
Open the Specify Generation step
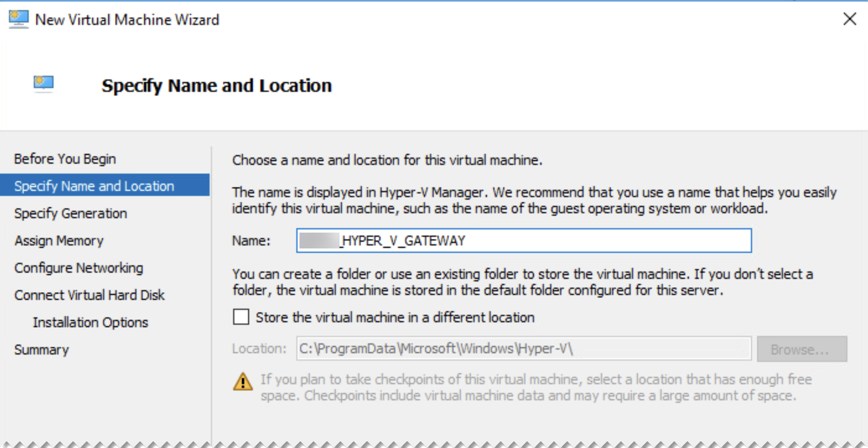[70, 213]
